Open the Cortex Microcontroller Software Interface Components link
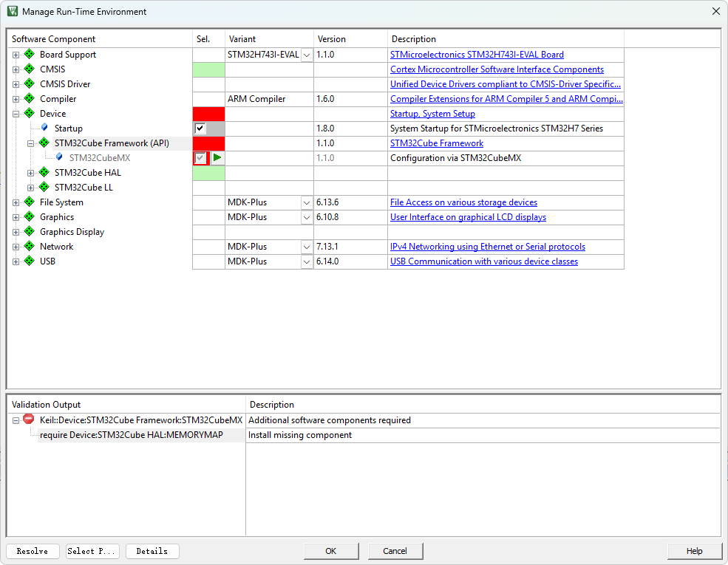 [x=497, y=69]
